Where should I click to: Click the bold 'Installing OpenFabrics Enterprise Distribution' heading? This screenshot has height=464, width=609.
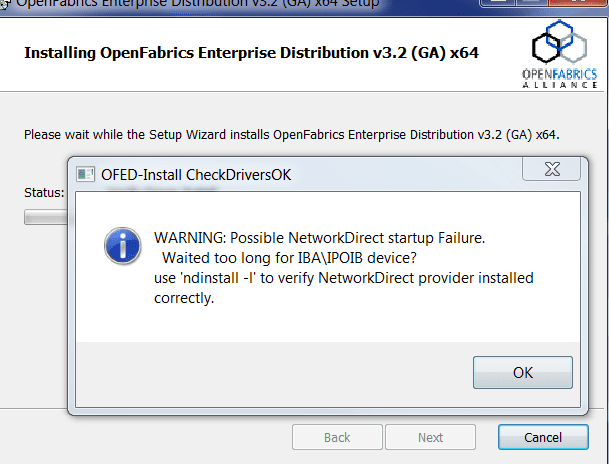(250, 51)
